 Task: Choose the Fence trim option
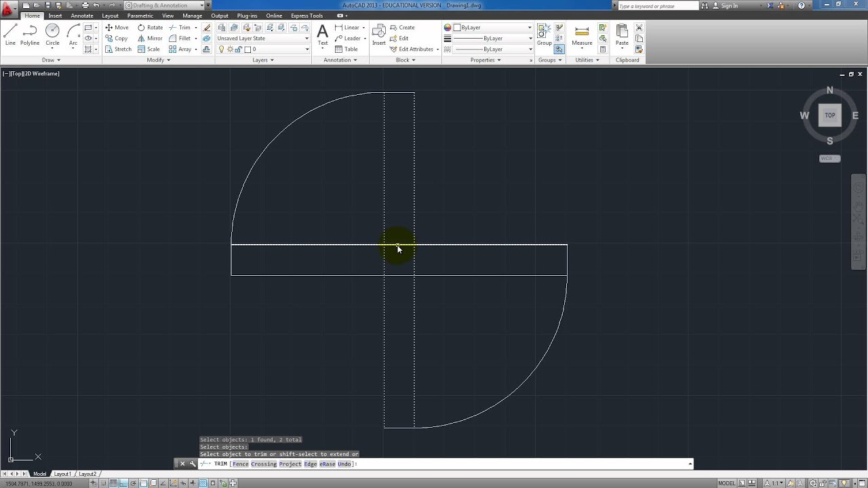[x=240, y=464]
